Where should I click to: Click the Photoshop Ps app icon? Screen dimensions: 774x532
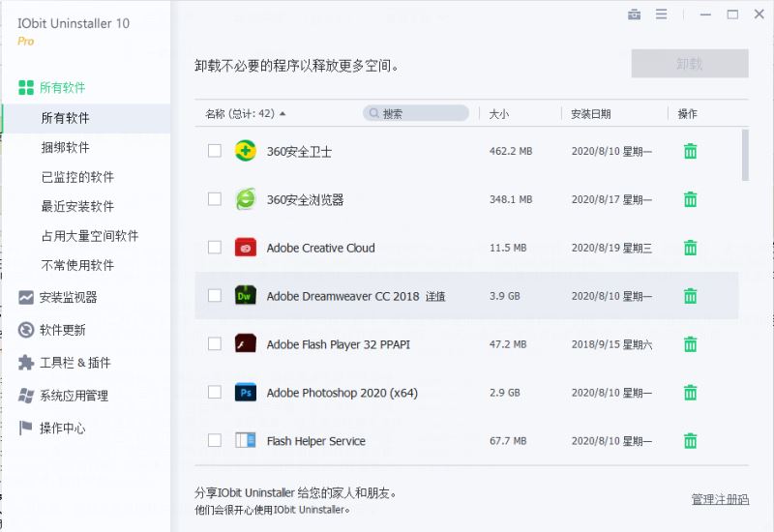pos(246,392)
